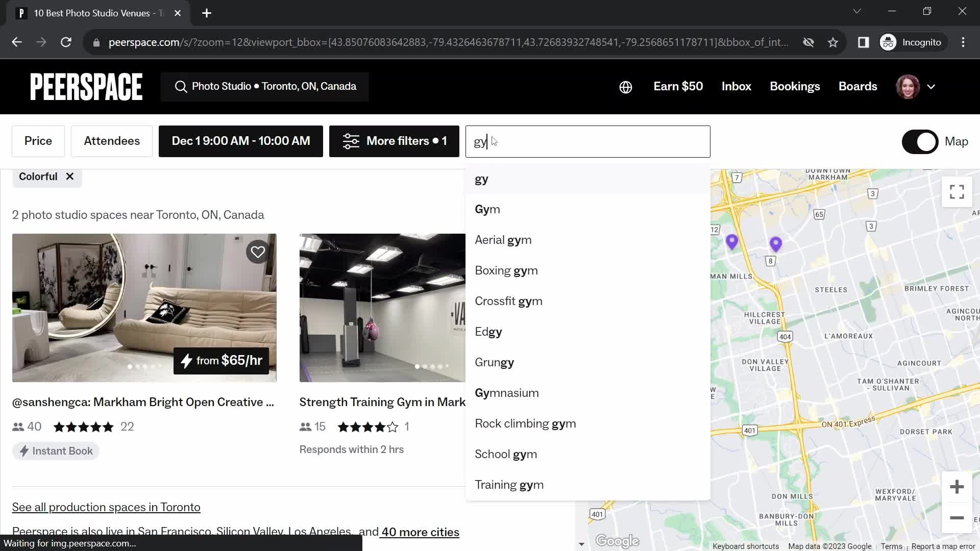Screen dimensions: 980x551
Task: Click the keyword input containing 'gy'
Action: tap(587, 142)
